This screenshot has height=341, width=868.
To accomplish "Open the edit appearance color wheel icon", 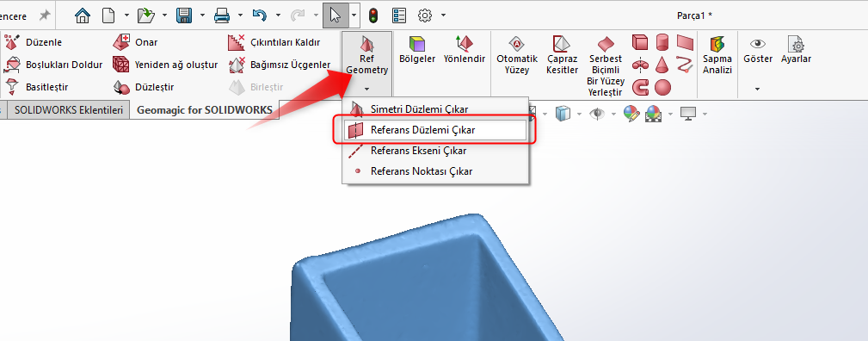I will click(631, 115).
